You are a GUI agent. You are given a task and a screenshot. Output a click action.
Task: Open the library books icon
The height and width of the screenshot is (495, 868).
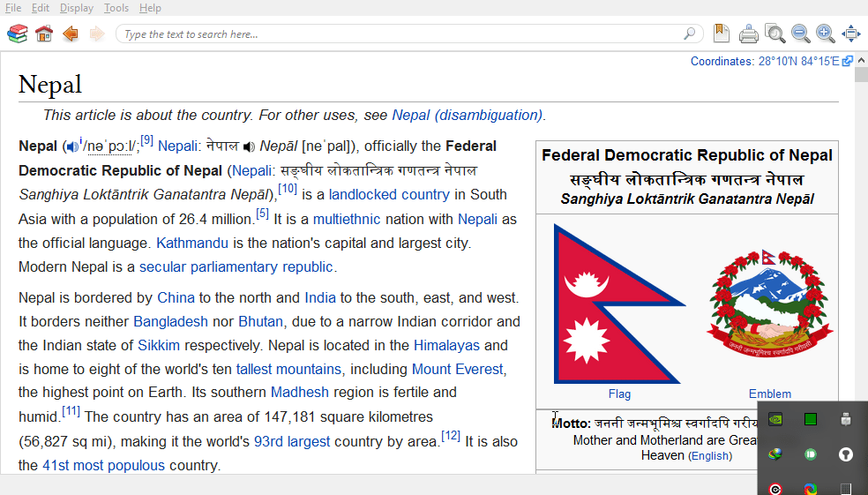[17, 34]
